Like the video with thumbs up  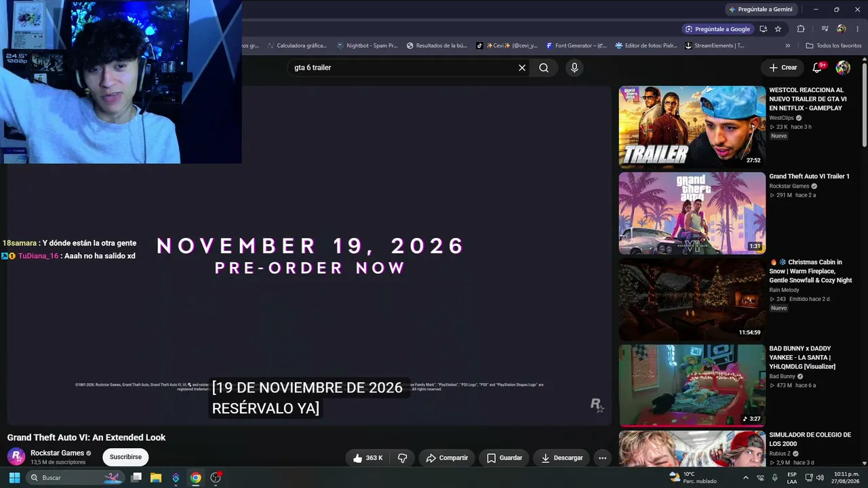click(x=367, y=458)
